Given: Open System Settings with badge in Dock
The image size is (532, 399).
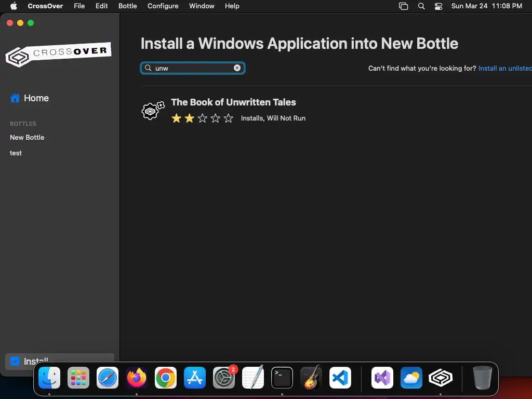Looking at the screenshot, I should click(x=224, y=378).
